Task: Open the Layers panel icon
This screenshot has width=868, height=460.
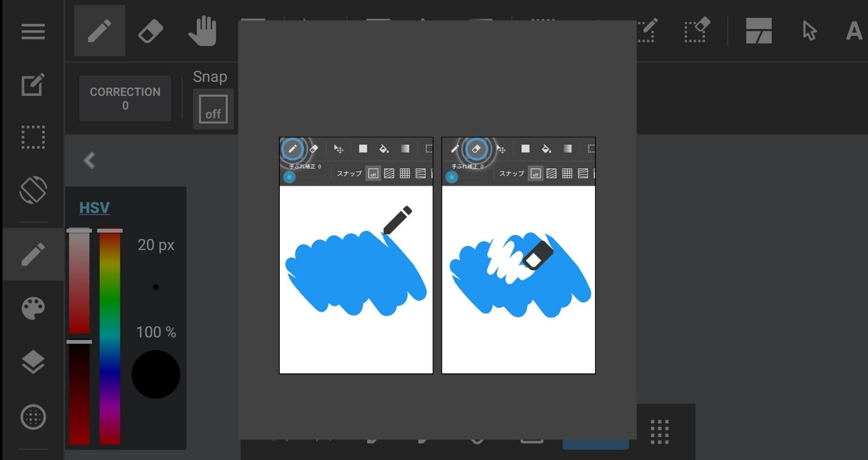Action: tap(33, 362)
